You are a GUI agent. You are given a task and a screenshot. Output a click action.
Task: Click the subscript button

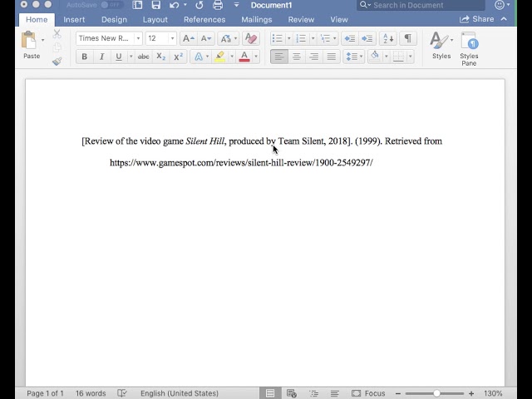161,57
